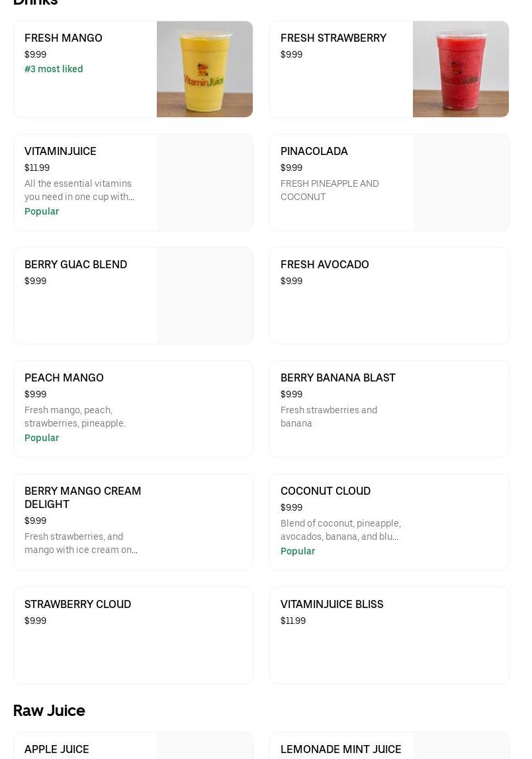This screenshot has width=532, height=759.
Task: Click the '#3 most liked' badge
Action: 54,70
